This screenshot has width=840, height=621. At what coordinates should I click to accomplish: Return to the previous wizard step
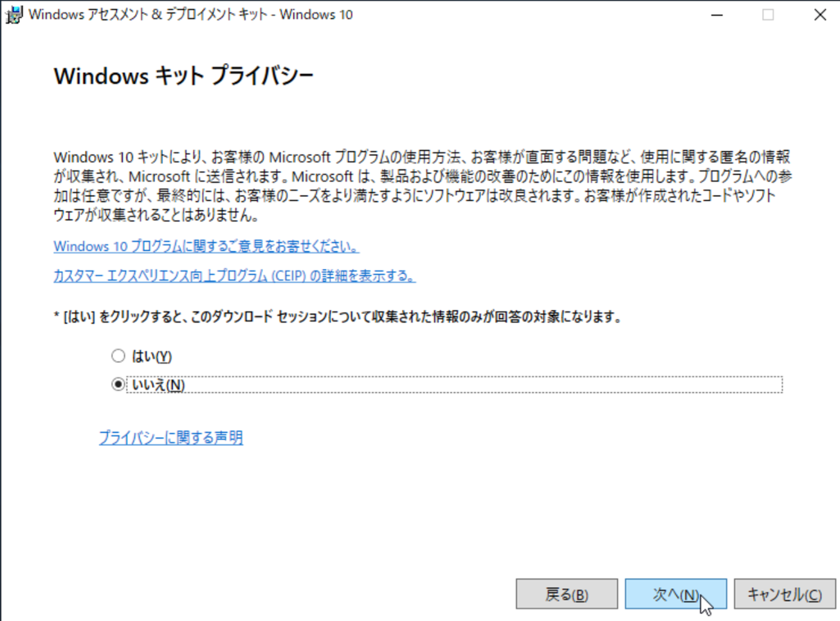[x=566, y=593]
